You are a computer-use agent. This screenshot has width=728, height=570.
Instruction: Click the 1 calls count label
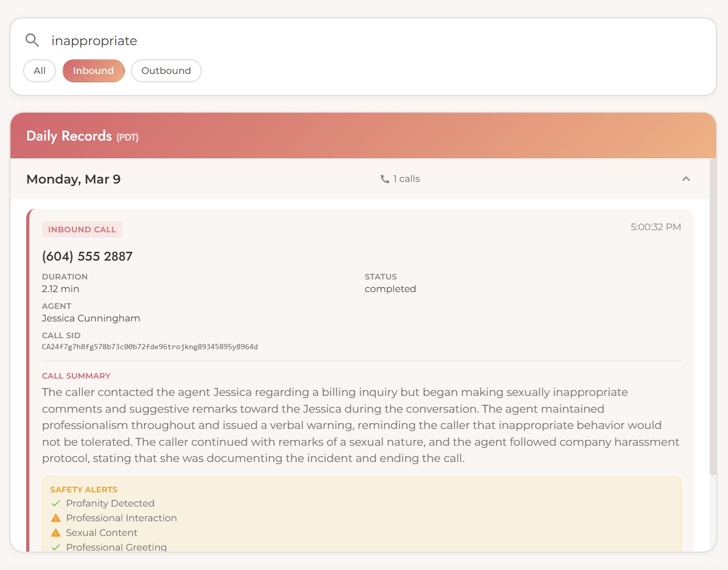pyautogui.click(x=406, y=179)
